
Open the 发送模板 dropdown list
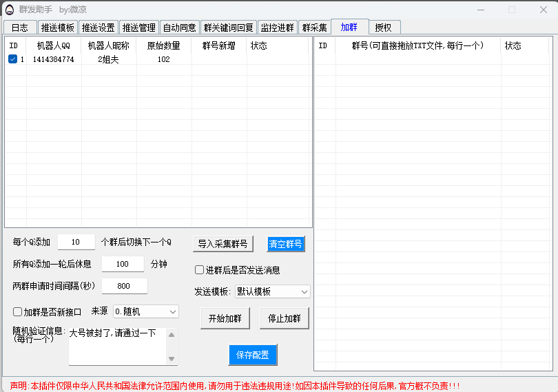273,291
